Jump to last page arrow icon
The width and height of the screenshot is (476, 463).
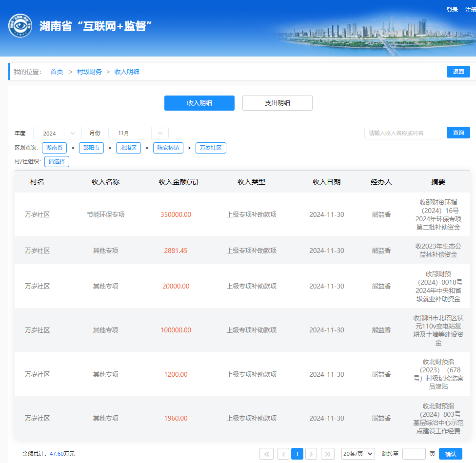point(328,454)
